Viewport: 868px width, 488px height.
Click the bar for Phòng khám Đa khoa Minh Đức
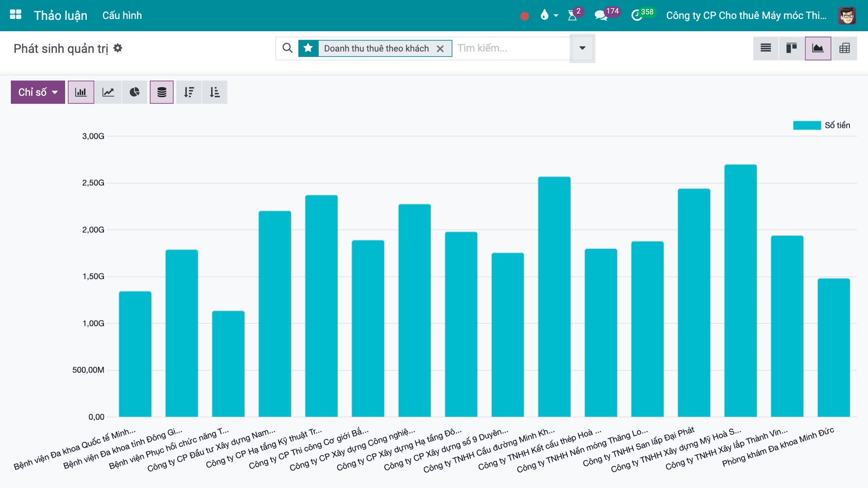tap(834, 347)
